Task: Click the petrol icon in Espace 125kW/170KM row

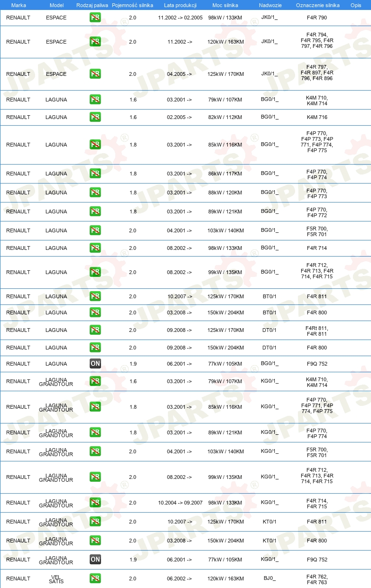Action: [x=95, y=74]
